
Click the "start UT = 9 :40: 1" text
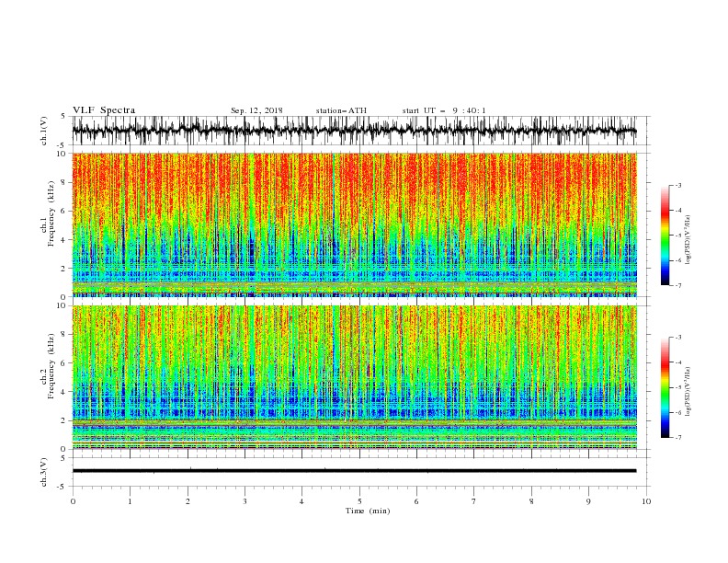pos(444,110)
